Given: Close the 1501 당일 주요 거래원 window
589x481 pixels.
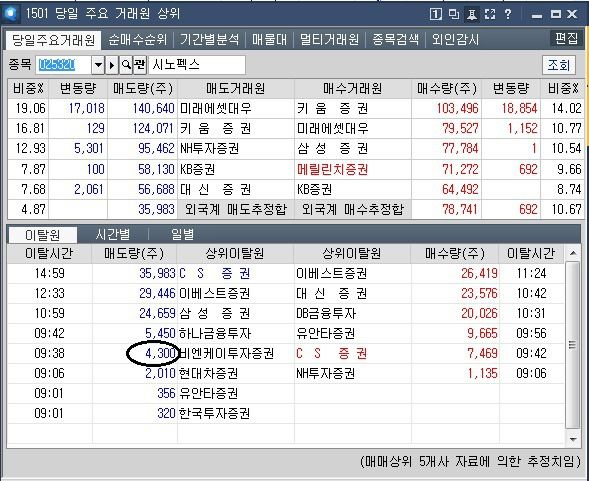Looking at the screenshot, I should 572,15.
